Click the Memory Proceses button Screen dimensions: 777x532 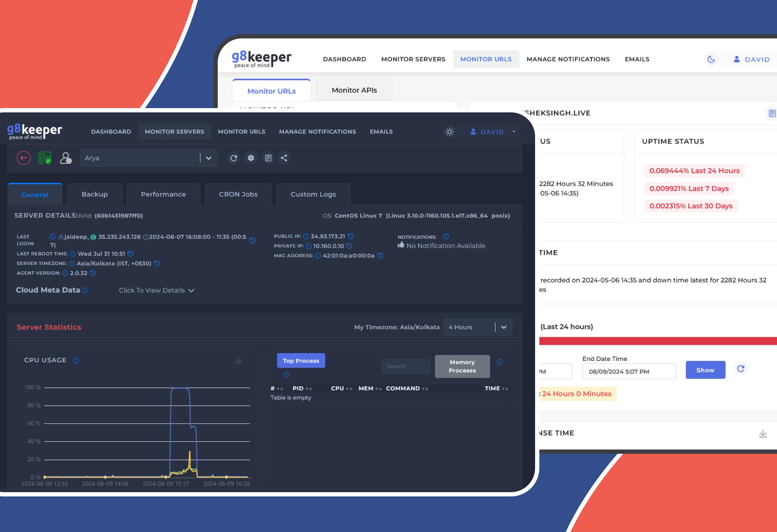click(462, 366)
